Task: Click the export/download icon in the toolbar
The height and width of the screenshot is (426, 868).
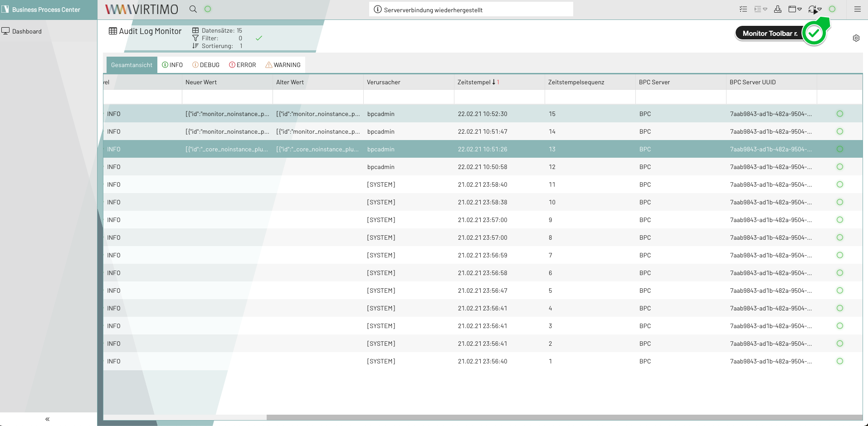Action: click(778, 9)
